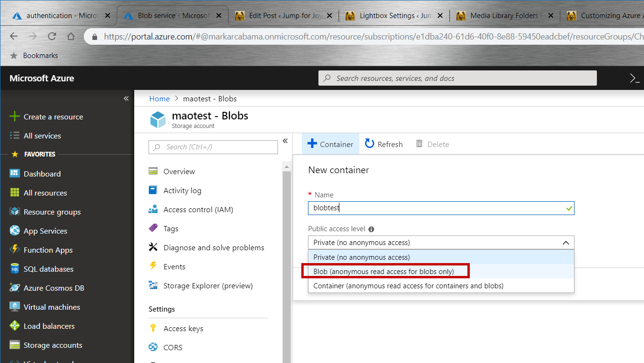
Task: Click the All resources grid icon
Action: click(15, 193)
